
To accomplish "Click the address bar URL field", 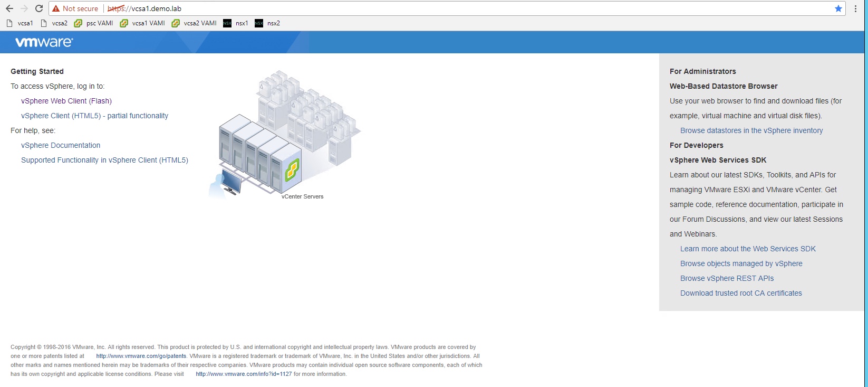I will pyautogui.click(x=422, y=8).
